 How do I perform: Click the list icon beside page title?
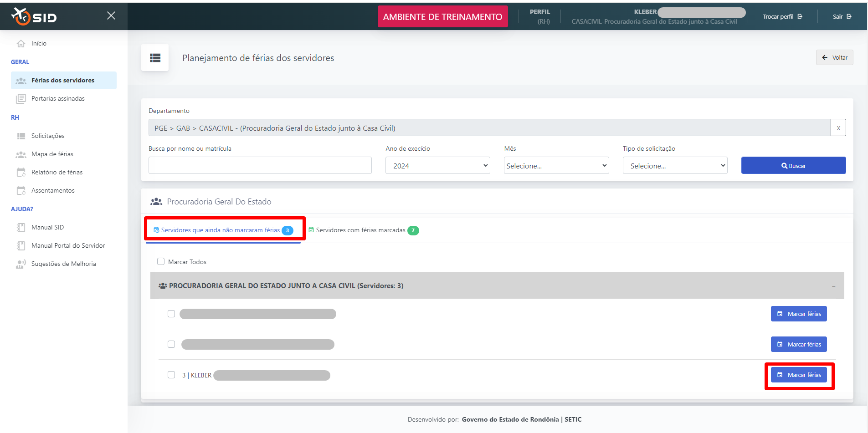(155, 58)
